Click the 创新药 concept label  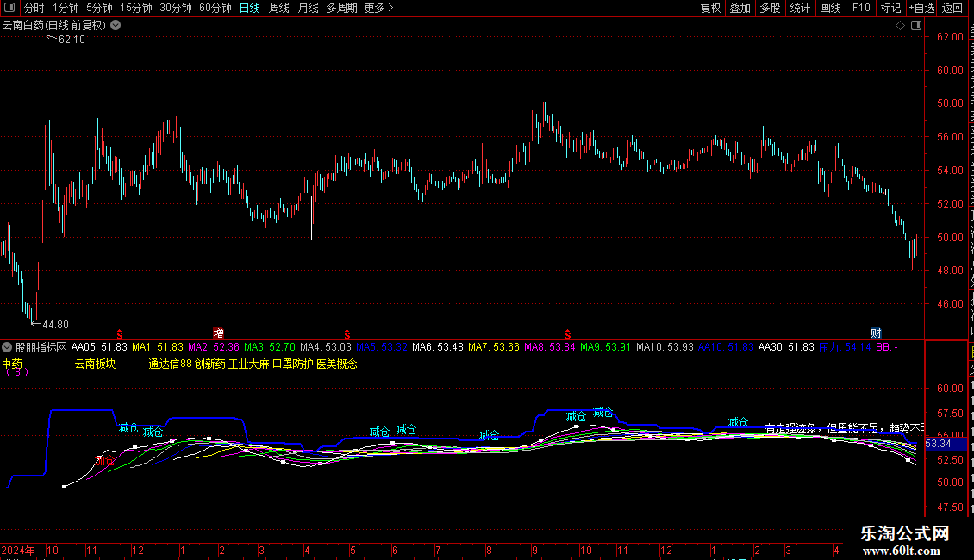(210, 364)
